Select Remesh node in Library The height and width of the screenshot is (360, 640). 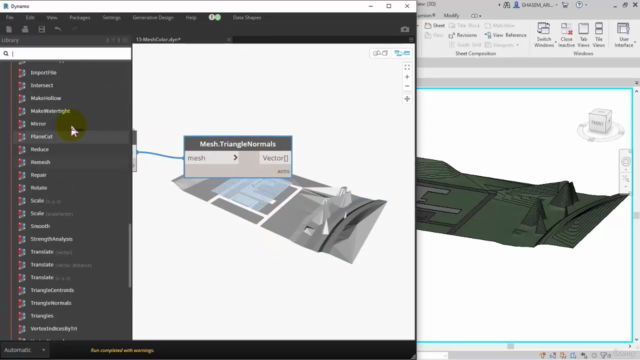tap(40, 162)
